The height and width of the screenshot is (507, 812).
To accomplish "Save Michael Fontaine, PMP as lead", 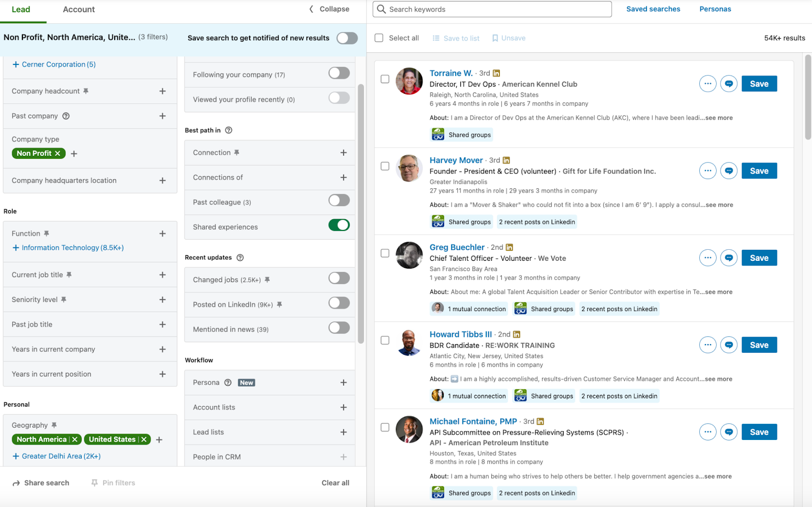I will 759,432.
